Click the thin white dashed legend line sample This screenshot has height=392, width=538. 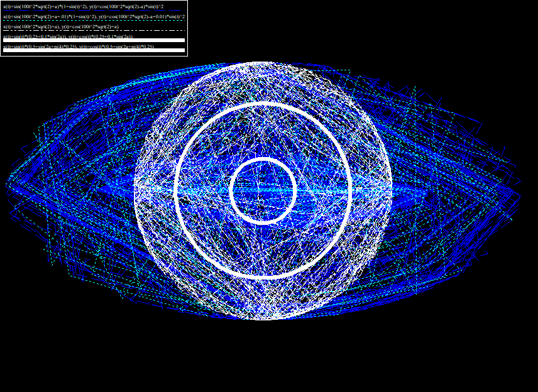click(x=94, y=31)
